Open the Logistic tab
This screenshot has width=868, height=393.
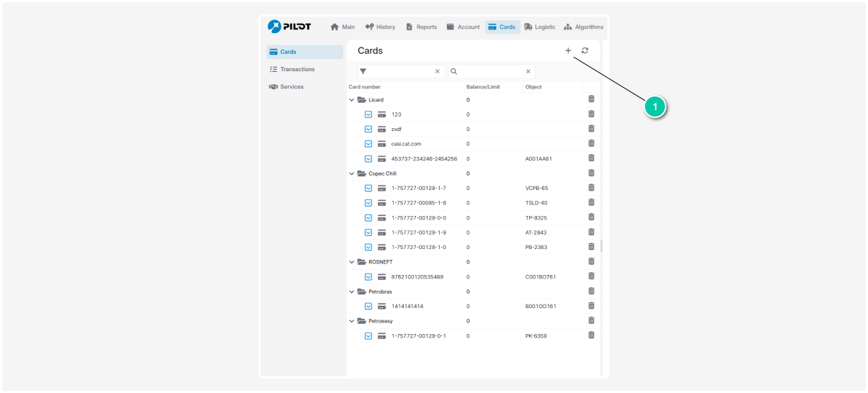pos(540,27)
